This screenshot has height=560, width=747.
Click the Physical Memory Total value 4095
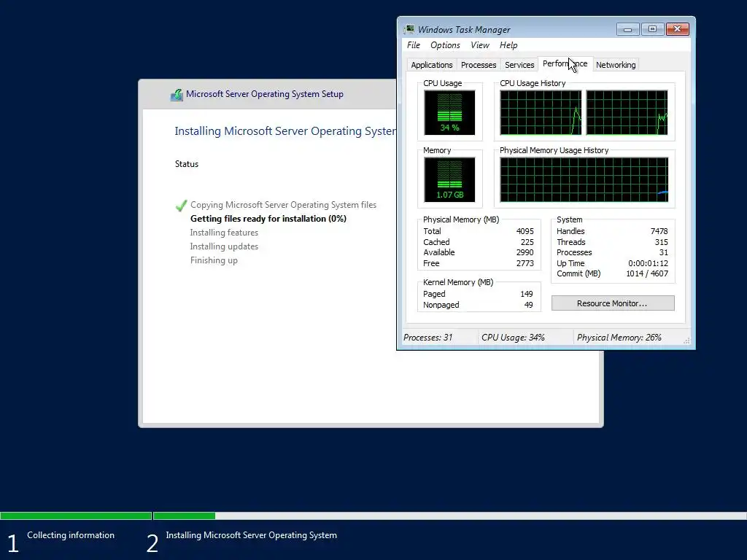525,231
